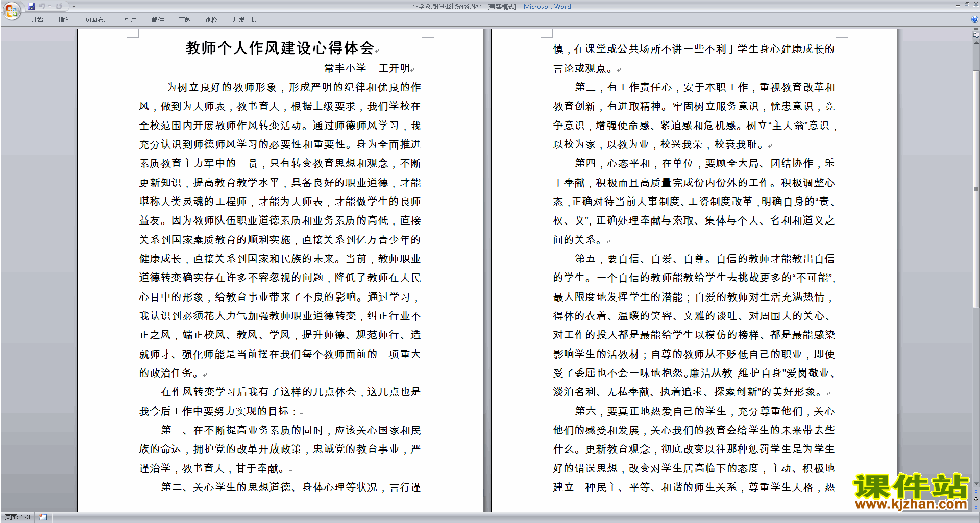Minimize the Word window
The height and width of the screenshot is (523, 980).
pyautogui.click(x=958, y=5)
